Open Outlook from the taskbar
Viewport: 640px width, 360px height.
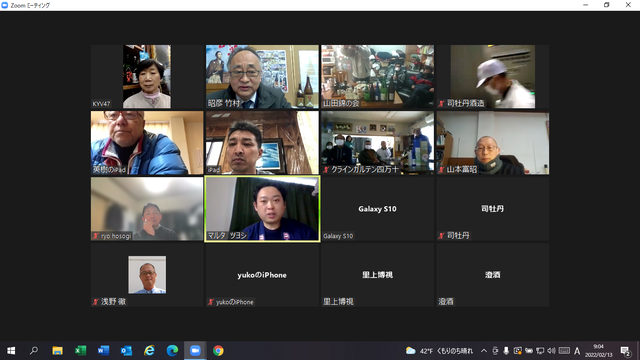point(127,351)
